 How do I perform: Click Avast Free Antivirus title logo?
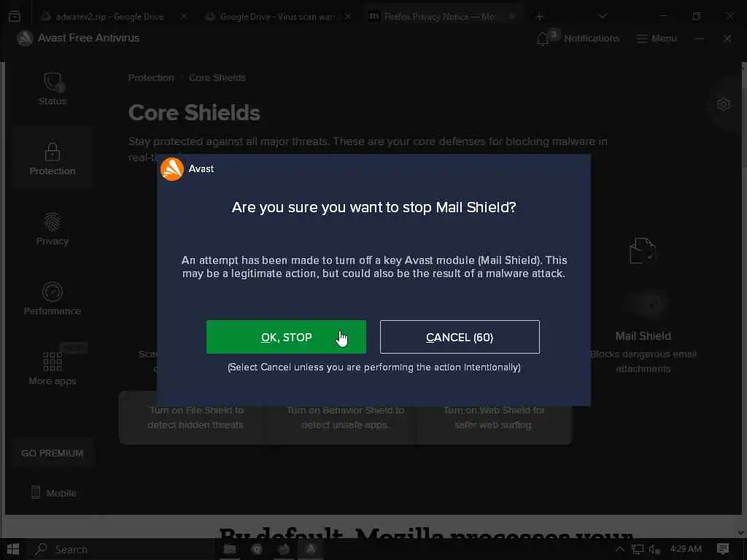[25, 38]
